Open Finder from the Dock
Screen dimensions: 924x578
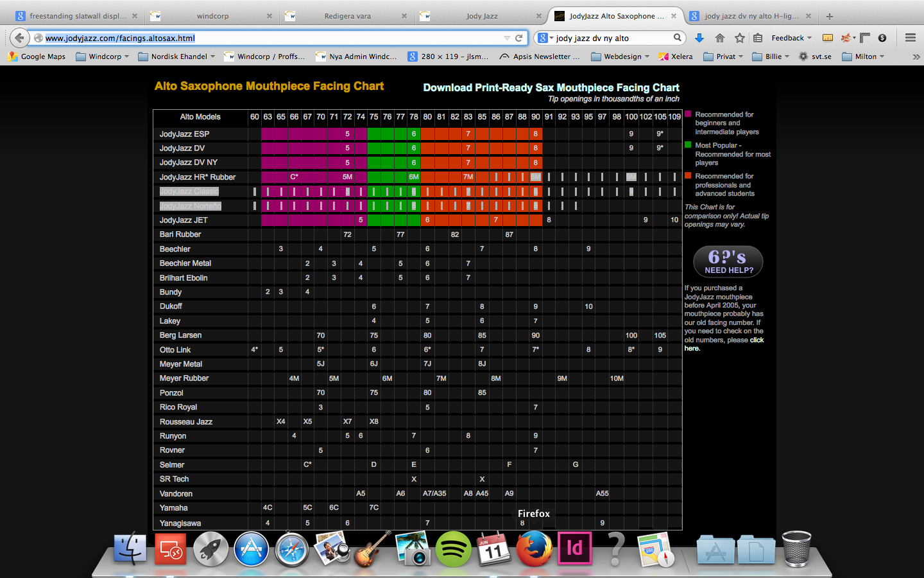130,549
